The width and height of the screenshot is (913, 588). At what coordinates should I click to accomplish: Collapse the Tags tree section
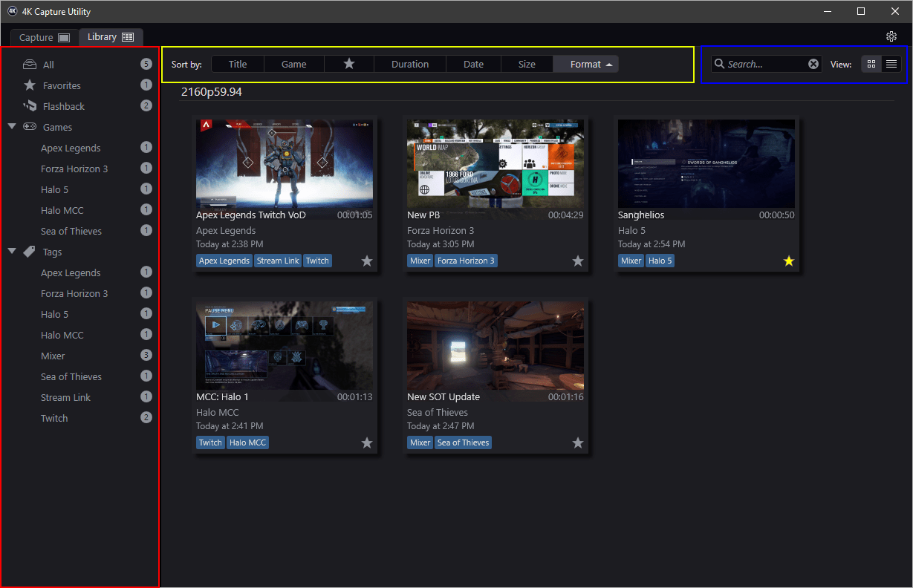pyautogui.click(x=12, y=252)
